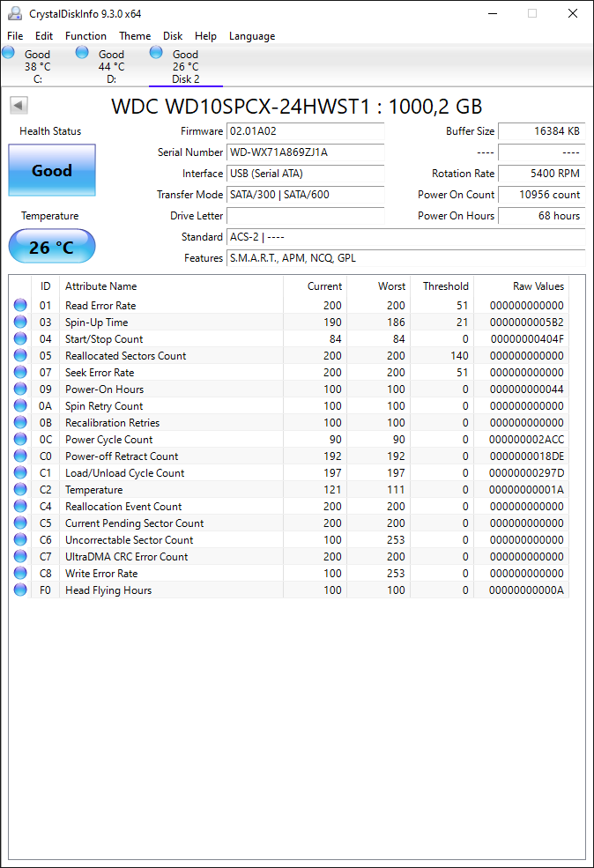Close the CrystalDiskInfo window
594x868 pixels.
pyautogui.click(x=573, y=13)
